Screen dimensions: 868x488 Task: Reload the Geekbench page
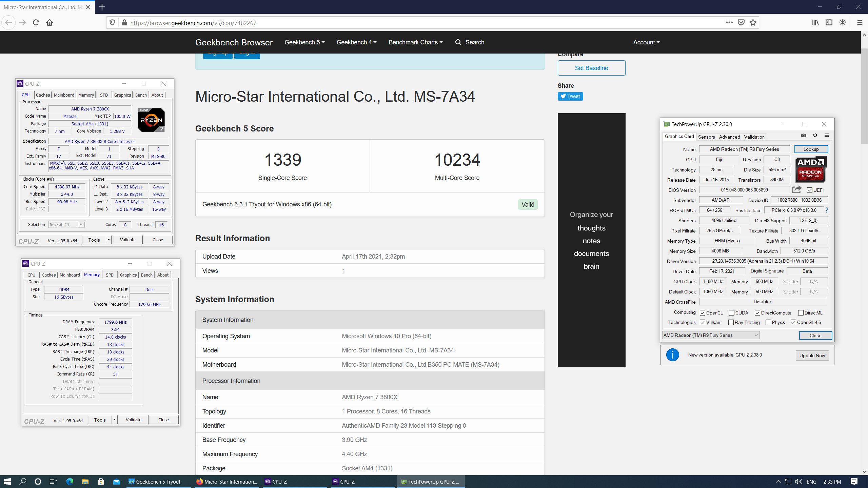(x=36, y=23)
